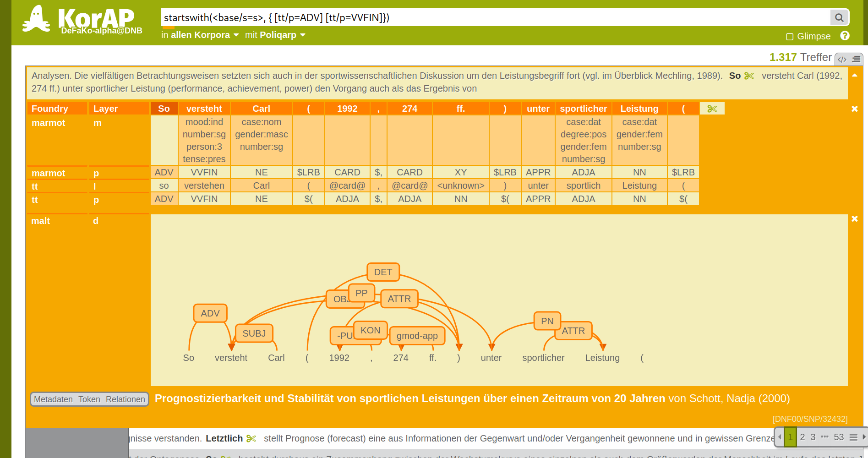The image size is (868, 458).
Task: Open the match starting with 'Letztlich'
Action: pos(451,438)
